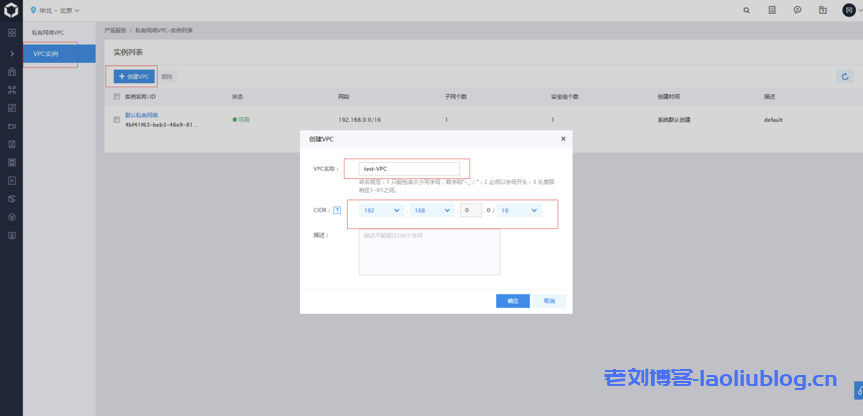
Task: Toggle the select-all checkbox in table header
Action: (116, 96)
